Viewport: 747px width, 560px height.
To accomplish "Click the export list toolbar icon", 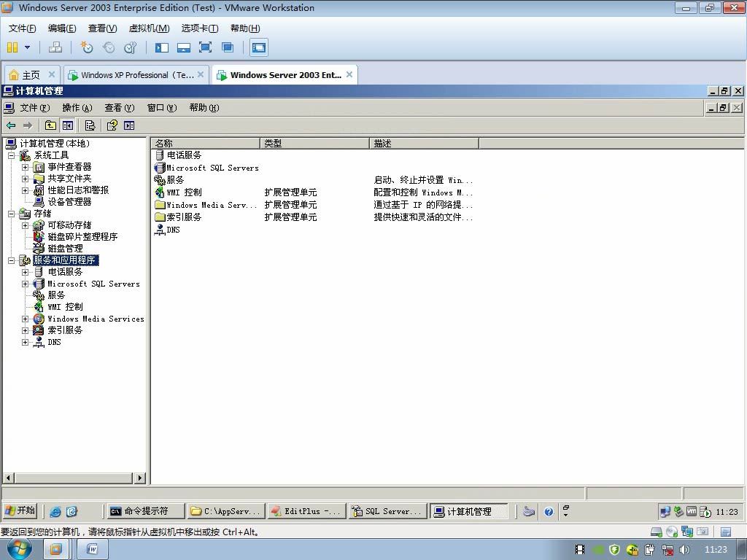I will coord(90,125).
